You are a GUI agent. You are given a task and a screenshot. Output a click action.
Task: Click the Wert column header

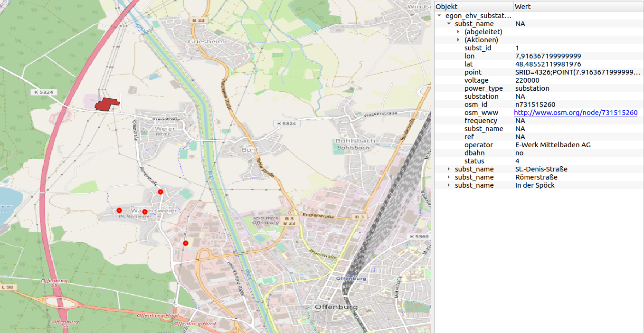(x=522, y=6)
